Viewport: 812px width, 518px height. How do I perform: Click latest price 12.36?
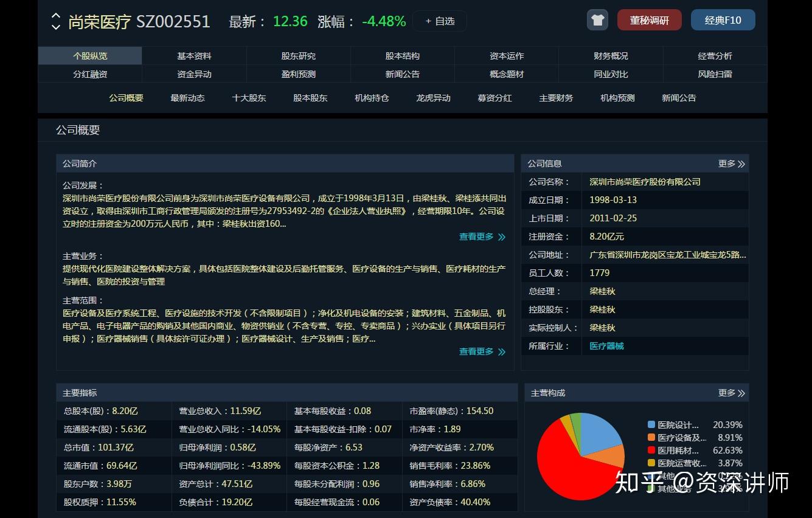click(290, 21)
